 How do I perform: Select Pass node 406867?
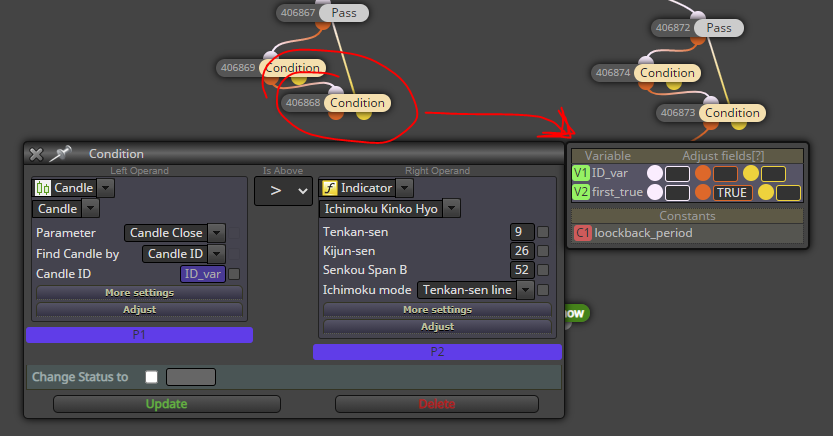pyautogui.click(x=344, y=13)
